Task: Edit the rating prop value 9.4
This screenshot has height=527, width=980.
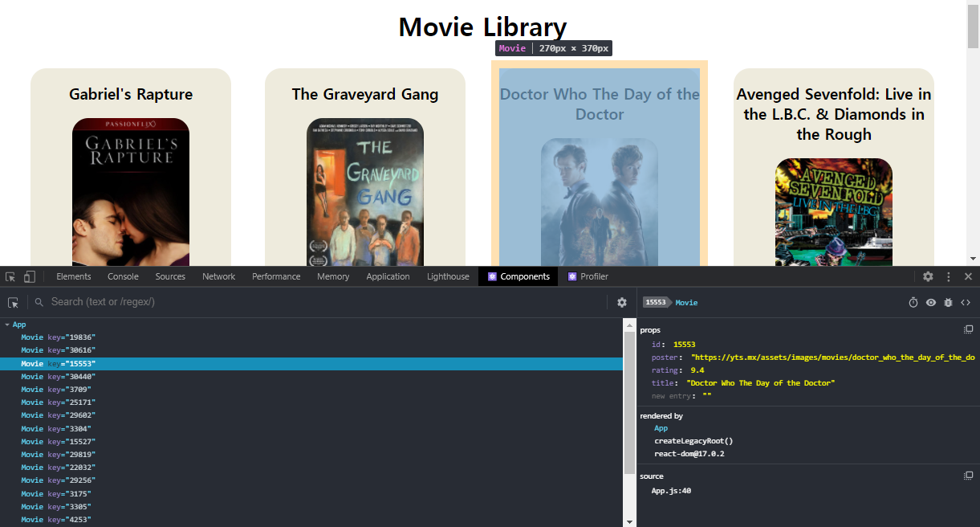Action: (x=697, y=370)
